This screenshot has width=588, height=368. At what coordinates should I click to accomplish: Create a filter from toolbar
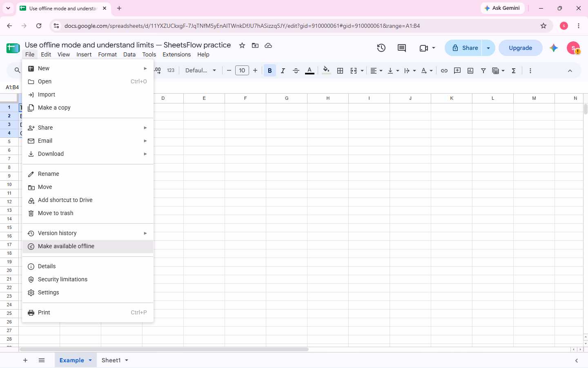point(483,71)
